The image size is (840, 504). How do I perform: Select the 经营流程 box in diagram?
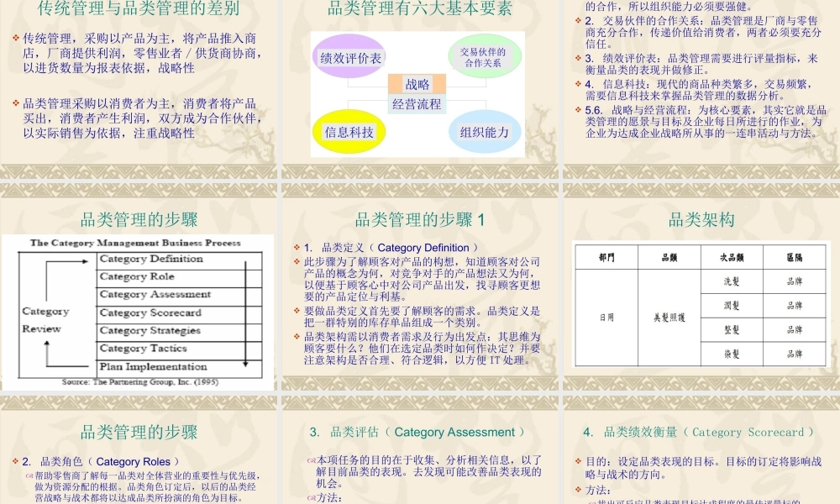pyautogui.click(x=417, y=104)
